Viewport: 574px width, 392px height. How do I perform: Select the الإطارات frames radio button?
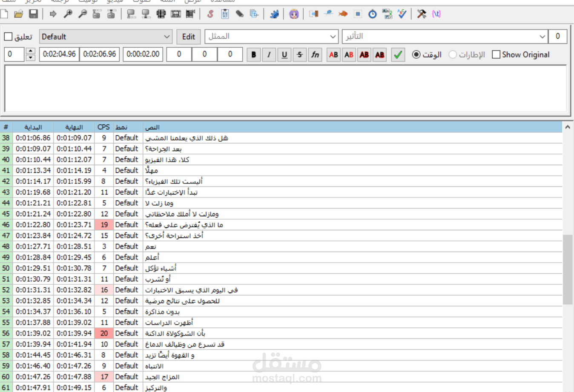tap(453, 54)
